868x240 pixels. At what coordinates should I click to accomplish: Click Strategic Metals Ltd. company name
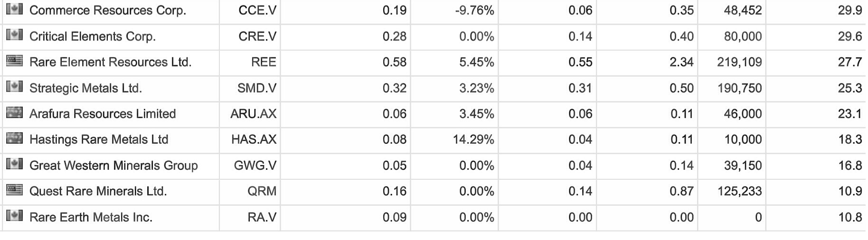pyautogui.click(x=85, y=88)
